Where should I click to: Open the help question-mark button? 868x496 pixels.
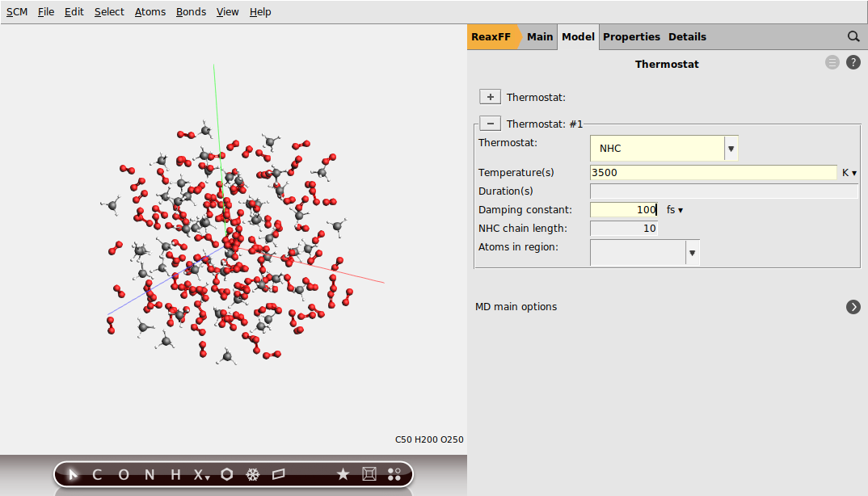pyautogui.click(x=853, y=62)
